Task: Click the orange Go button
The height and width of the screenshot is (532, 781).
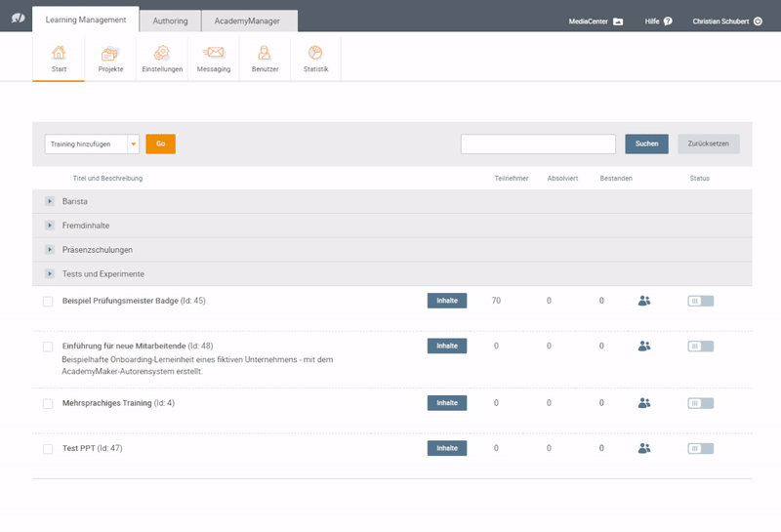Action: [x=160, y=143]
